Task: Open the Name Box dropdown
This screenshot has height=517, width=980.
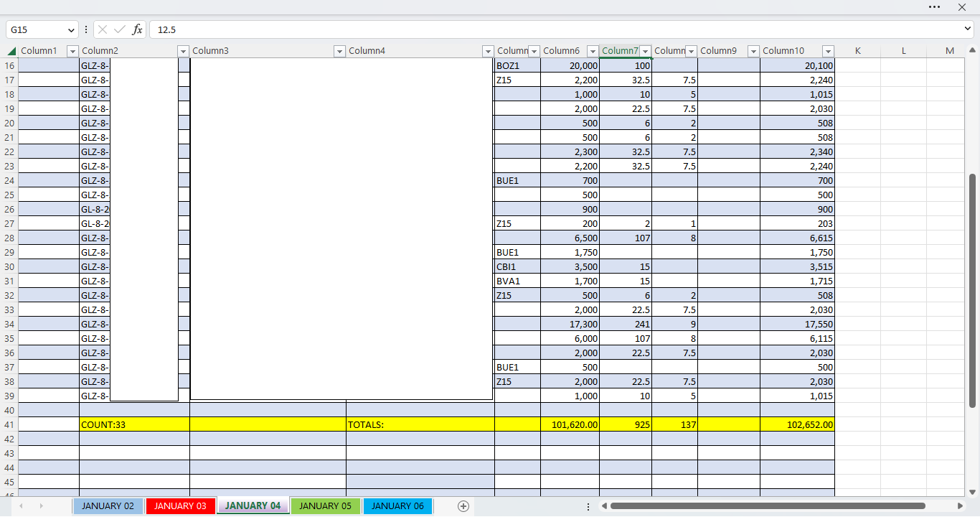Action: pos(70,29)
